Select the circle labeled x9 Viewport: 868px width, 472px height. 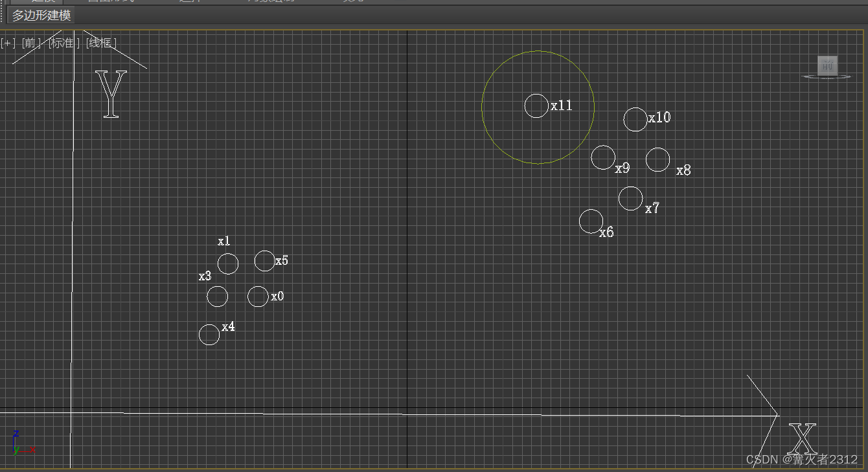[x=603, y=157]
